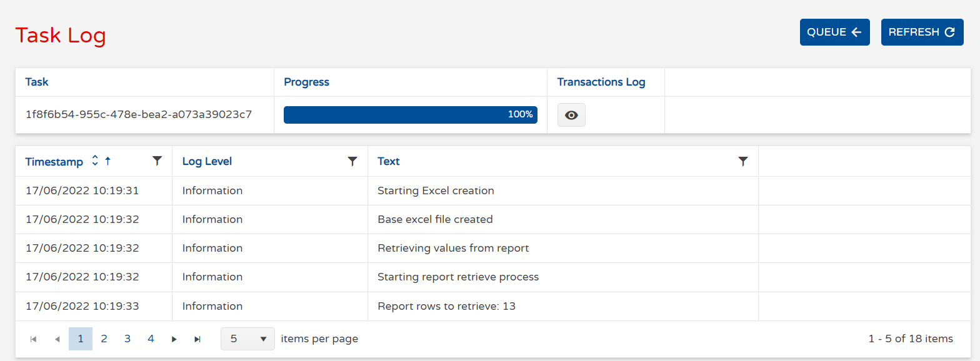Viewport: 980px width, 361px height.
Task: Open the Text column filter icon
Action: tap(742, 161)
